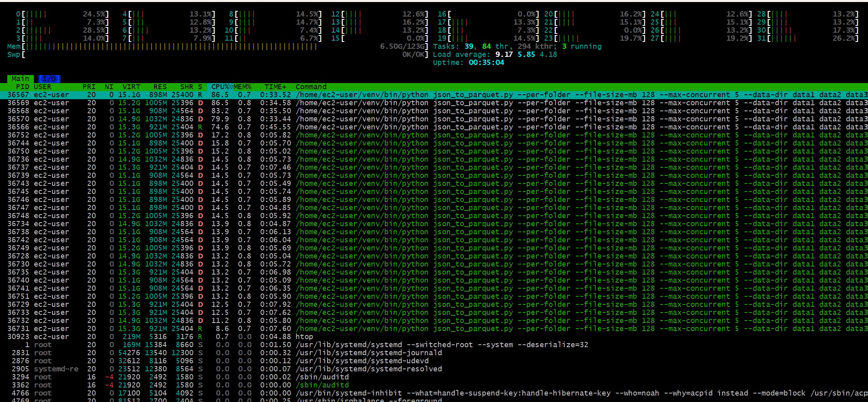Click the Uptime value 00:35:04

point(486,62)
